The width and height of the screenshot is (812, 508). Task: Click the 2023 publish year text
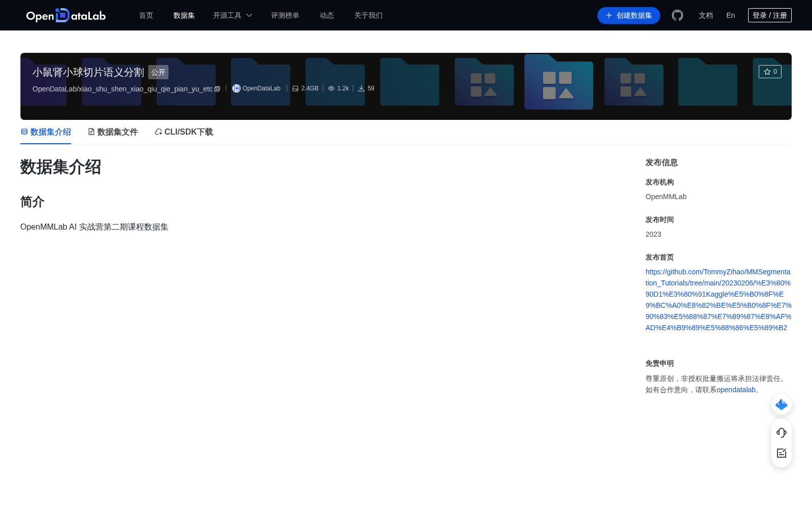653,234
